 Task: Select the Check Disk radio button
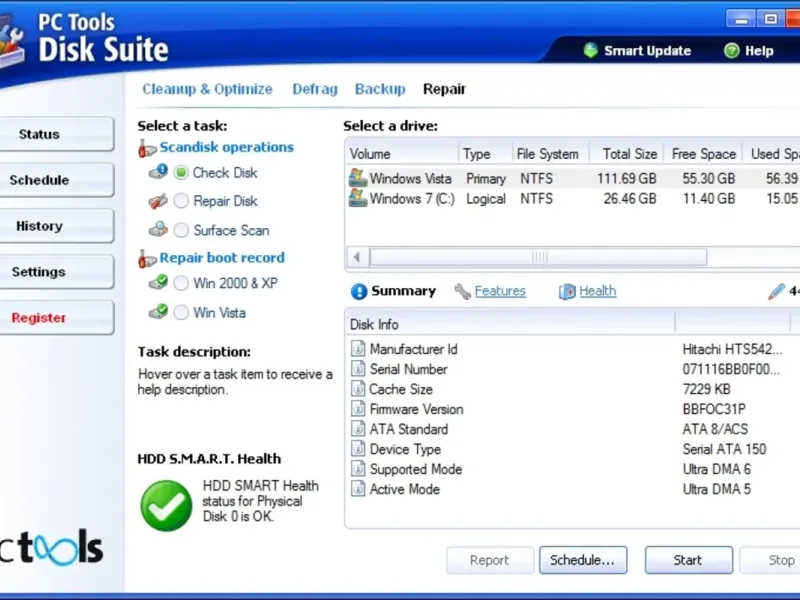[181, 172]
